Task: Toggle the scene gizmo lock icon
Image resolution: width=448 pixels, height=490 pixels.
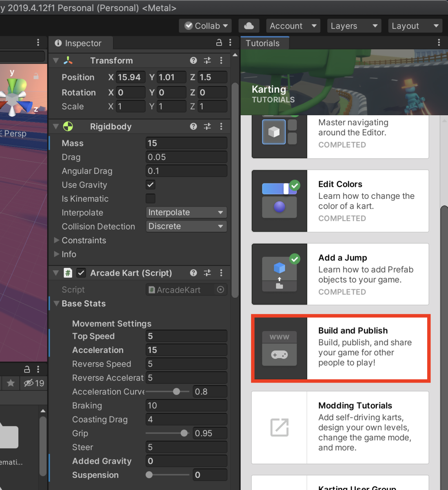Action: click(x=36, y=76)
